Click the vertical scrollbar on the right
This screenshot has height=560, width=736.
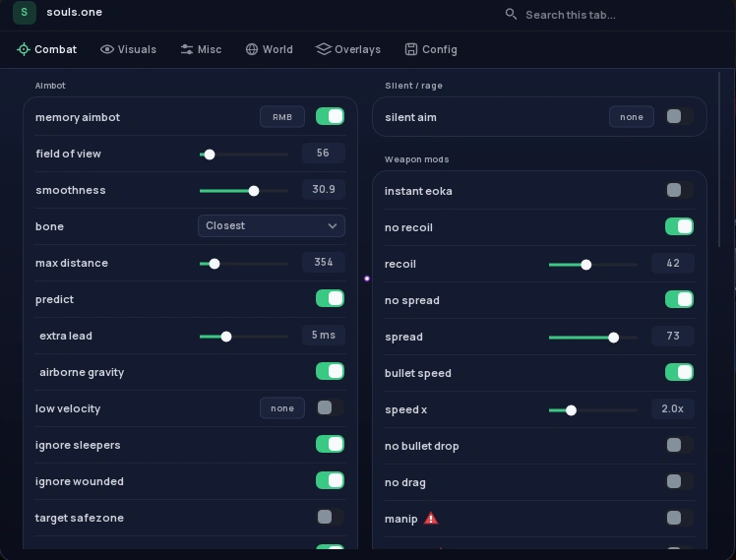pyautogui.click(x=718, y=159)
